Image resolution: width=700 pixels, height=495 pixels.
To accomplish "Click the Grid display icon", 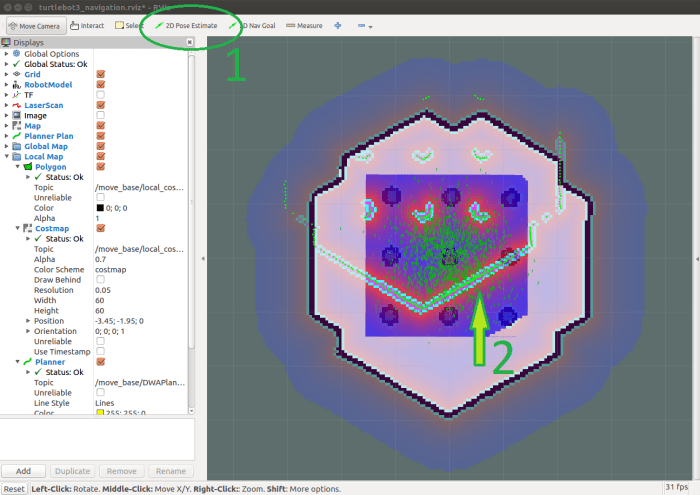I will tap(17, 74).
